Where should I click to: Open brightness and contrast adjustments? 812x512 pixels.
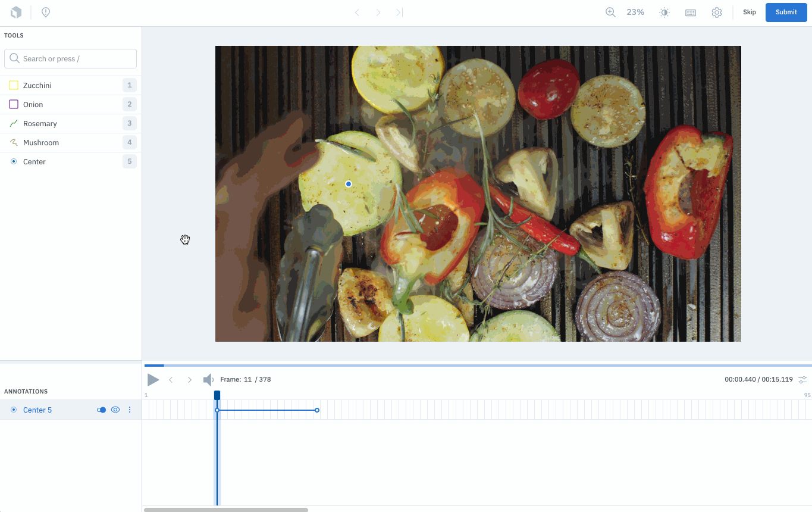[x=664, y=13]
